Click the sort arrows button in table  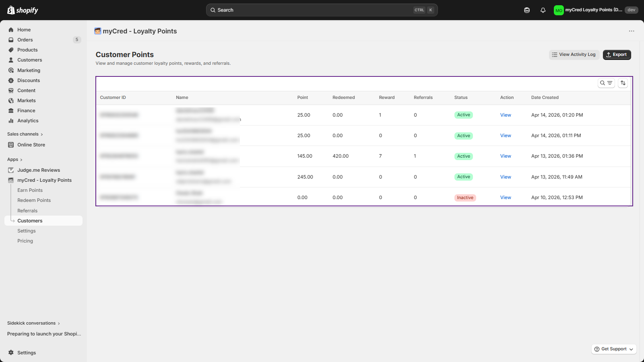pos(623,83)
